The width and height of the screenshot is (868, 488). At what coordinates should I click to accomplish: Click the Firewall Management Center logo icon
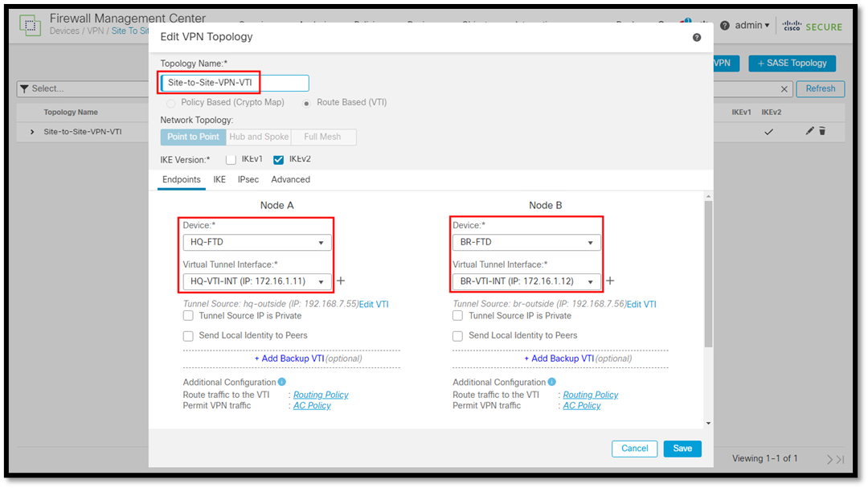[30, 26]
